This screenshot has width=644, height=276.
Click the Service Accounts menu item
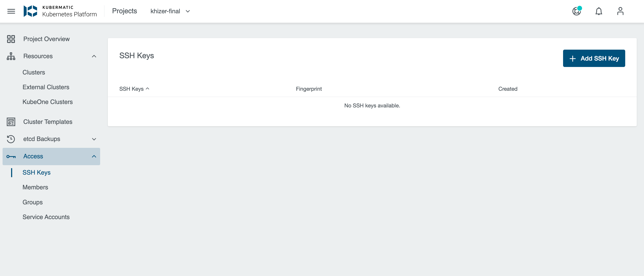pyautogui.click(x=46, y=217)
